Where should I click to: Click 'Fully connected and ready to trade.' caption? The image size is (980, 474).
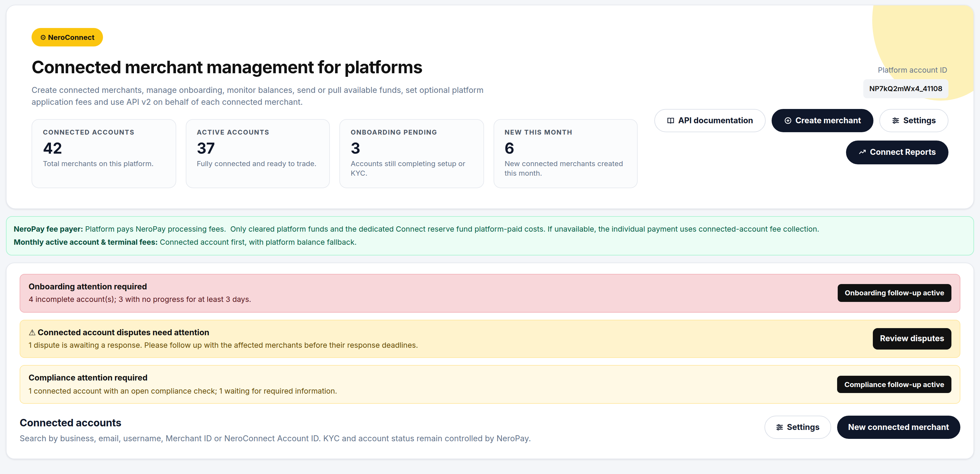click(x=256, y=163)
